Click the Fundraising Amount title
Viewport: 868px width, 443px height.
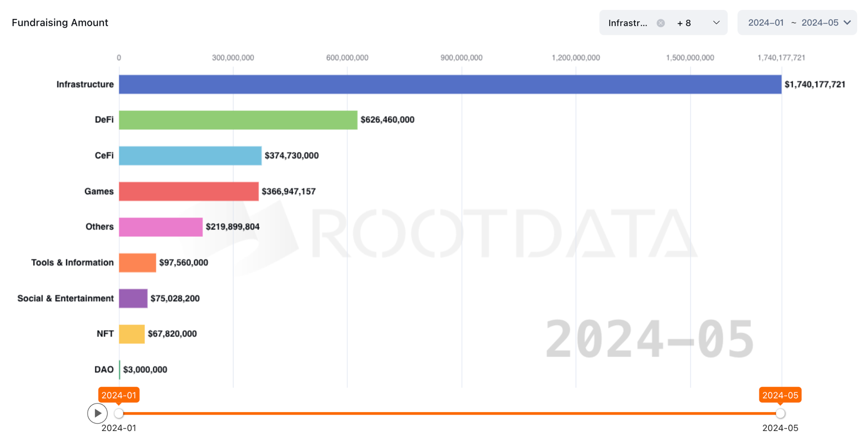pos(60,23)
